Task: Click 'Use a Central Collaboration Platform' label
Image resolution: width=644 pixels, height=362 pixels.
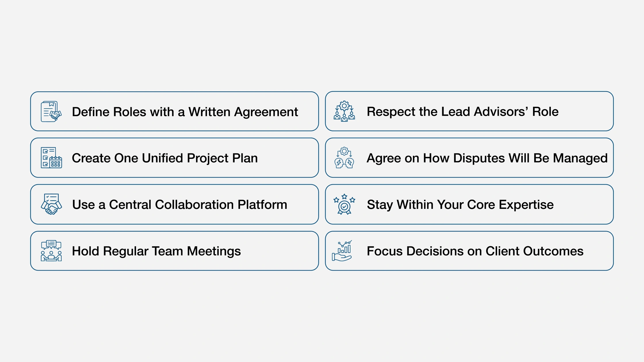Action: [179, 205]
